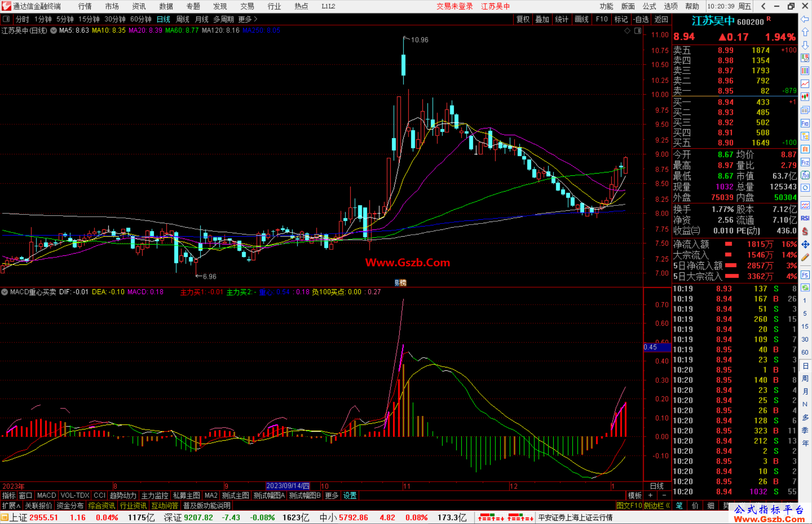Open the 行情 menu

[85, 6]
